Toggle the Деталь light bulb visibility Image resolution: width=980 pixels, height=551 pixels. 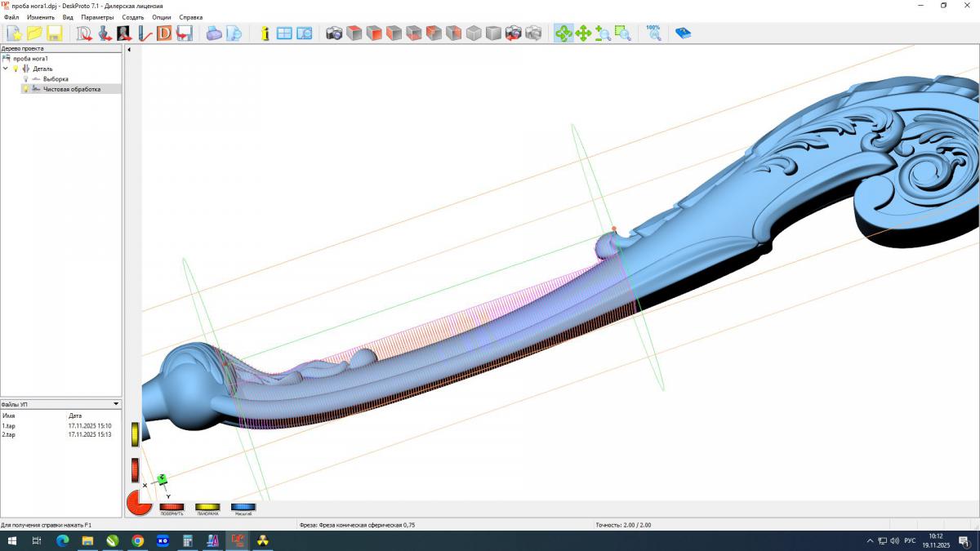click(x=16, y=69)
